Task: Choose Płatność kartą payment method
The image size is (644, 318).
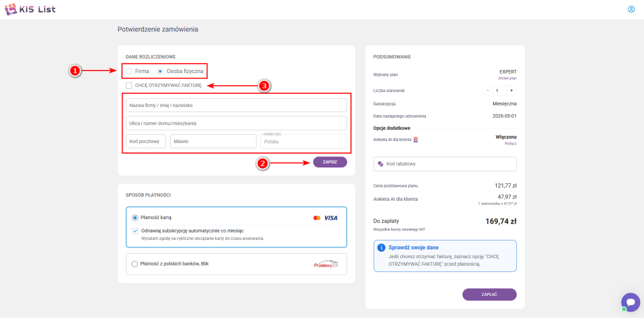Action: coord(135,218)
